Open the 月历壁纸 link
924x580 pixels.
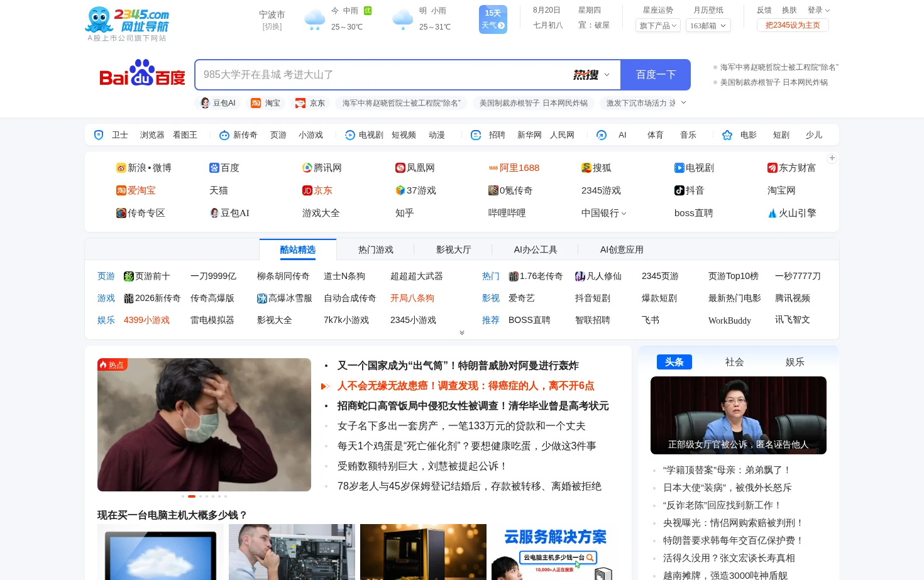(x=708, y=10)
